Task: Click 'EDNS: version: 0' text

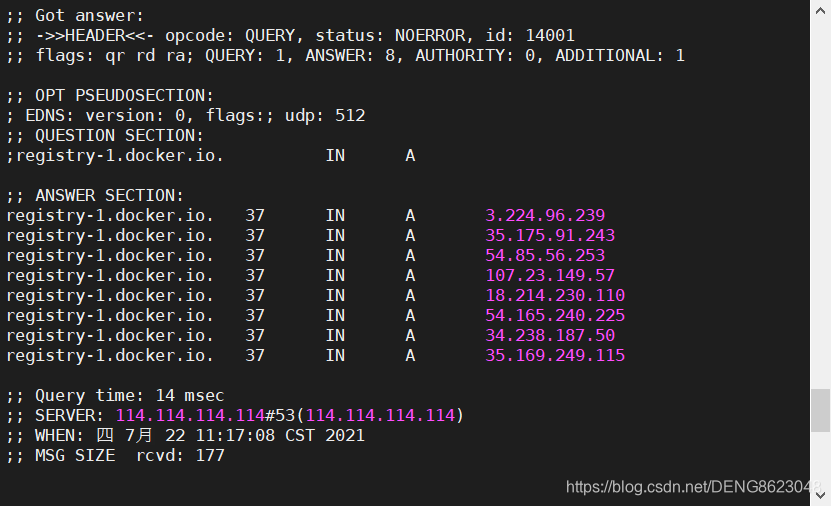Action: [104, 116]
